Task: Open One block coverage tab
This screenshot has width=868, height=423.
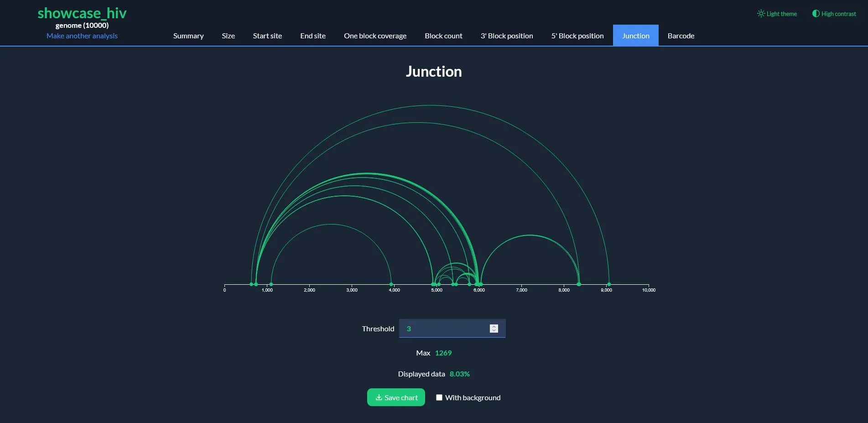Action: (x=375, y=36)
